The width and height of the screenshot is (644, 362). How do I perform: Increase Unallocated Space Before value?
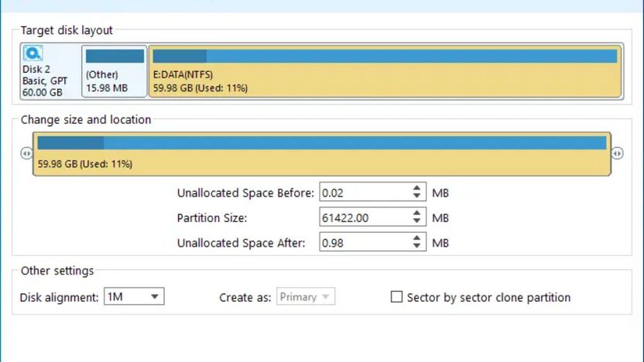[x=417, y=188]
